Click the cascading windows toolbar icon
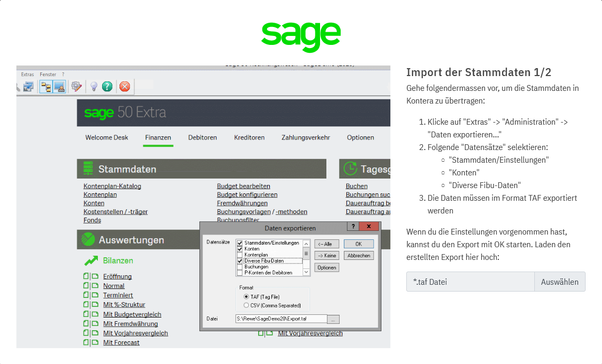This screenshot has width=602, height=364. (x=29, y=87)
